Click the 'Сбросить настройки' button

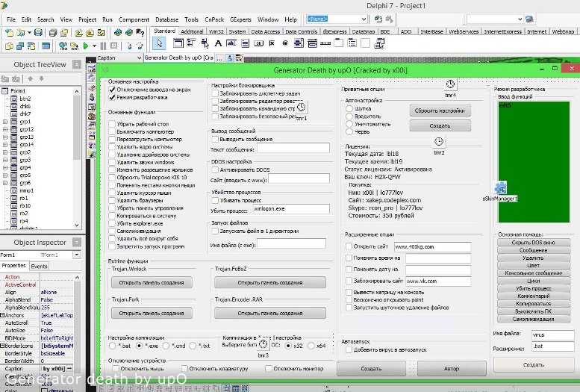pyautogui.click(x=440, y=111)
